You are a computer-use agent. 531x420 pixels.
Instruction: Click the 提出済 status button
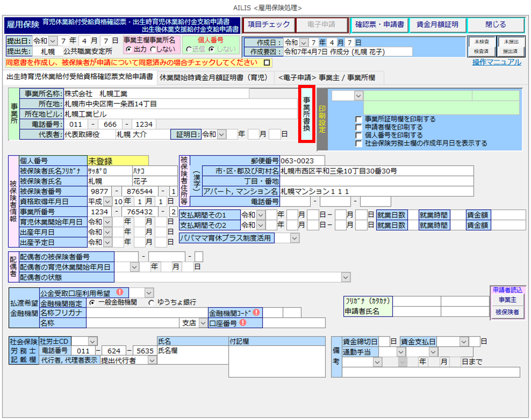coord(510,51)
